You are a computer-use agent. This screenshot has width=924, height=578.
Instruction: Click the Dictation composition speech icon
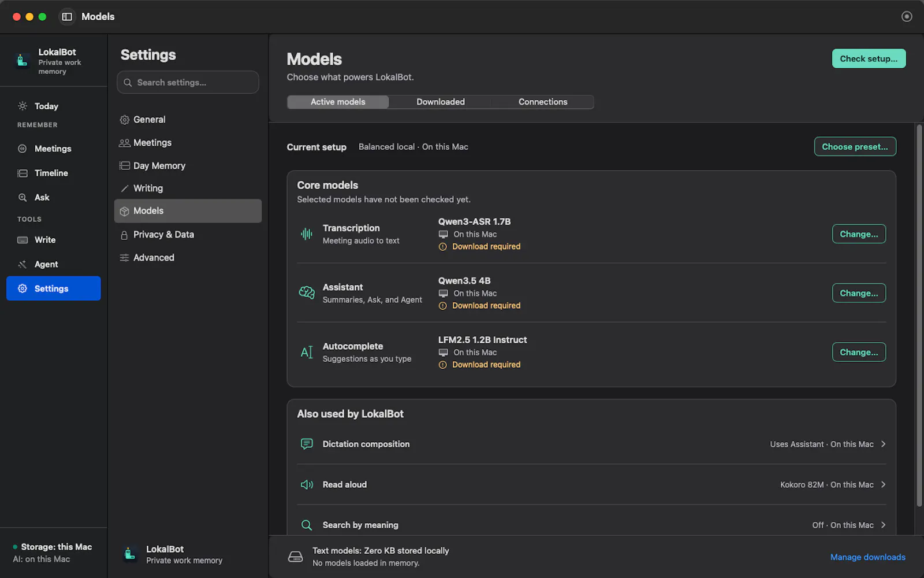pos(307,444)
